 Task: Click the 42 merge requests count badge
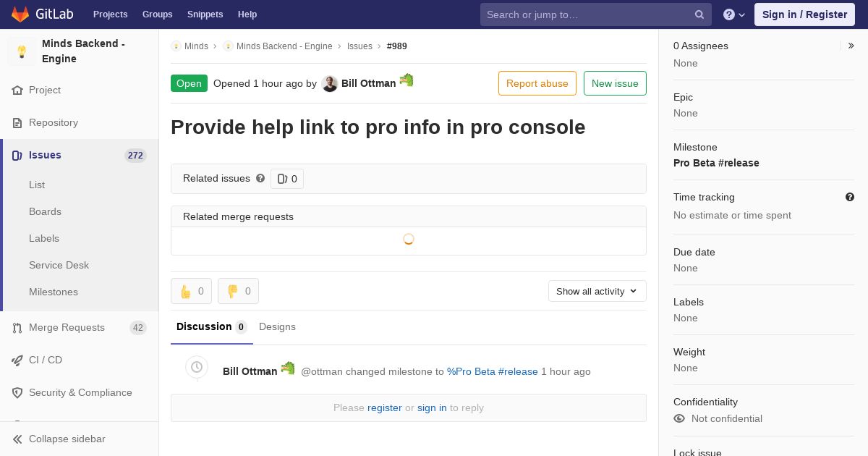pyautogui.click(x=138, y=328)
